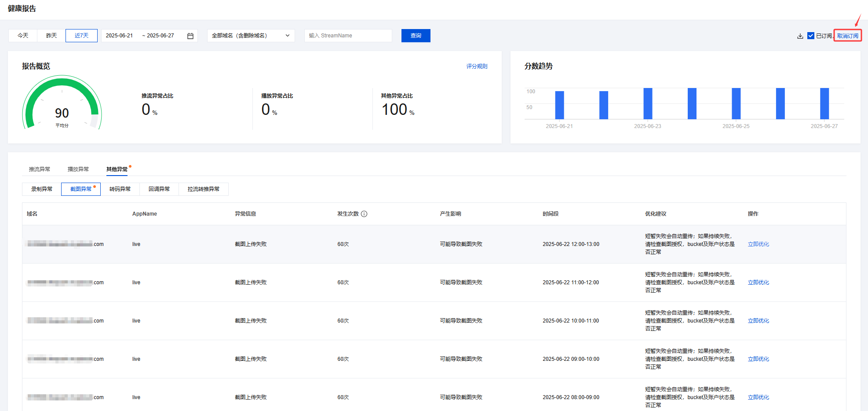Open the calendar date picker icon

coord(190,36)
